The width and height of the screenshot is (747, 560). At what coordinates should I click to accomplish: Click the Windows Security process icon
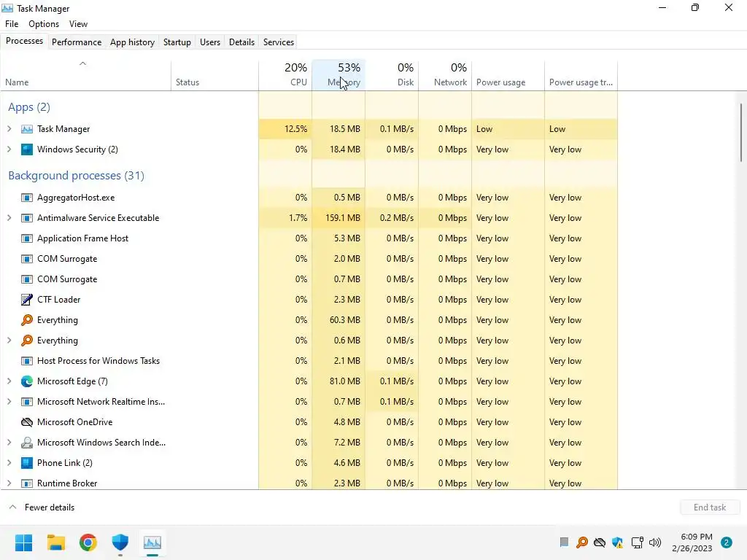27,149
